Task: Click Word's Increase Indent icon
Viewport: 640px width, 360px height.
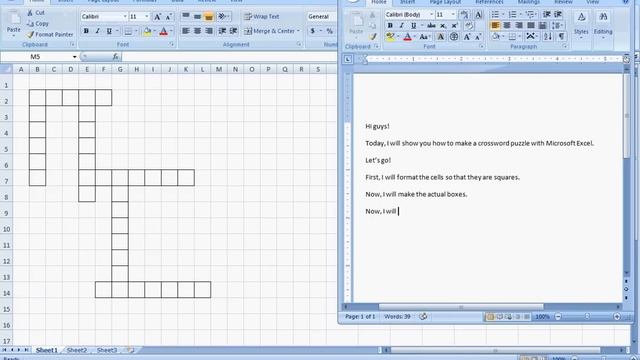Action: tap(558, 15)
